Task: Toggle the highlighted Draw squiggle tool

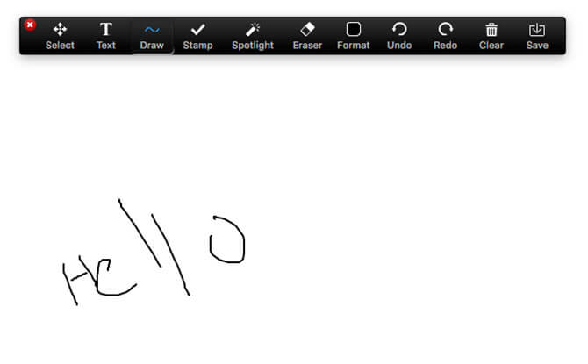Action: [x=152, y=30]
